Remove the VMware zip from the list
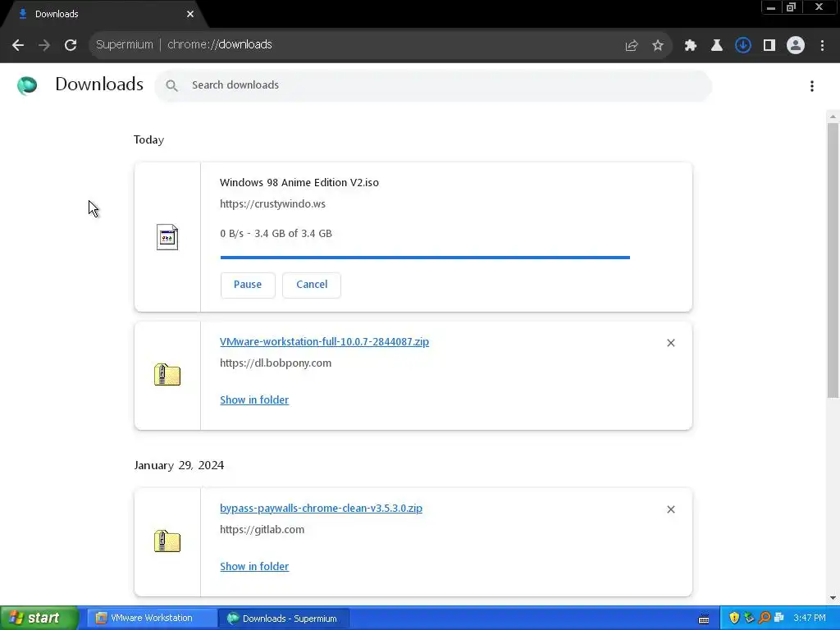 [671, 343]
